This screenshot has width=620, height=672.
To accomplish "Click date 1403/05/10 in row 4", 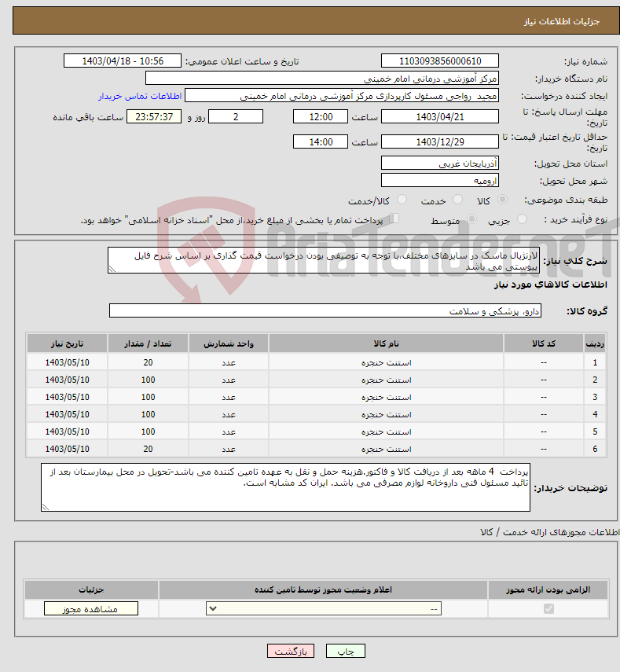I will (68, 414).
